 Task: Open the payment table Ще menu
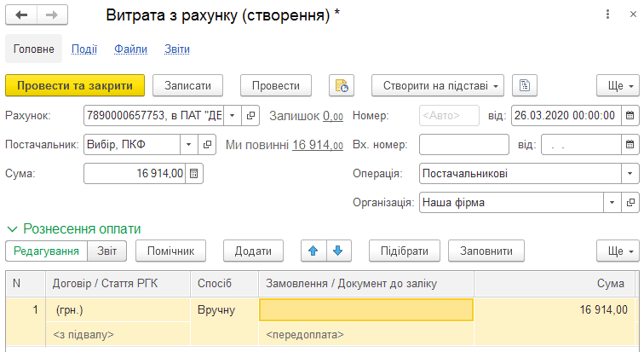[618, 251]
